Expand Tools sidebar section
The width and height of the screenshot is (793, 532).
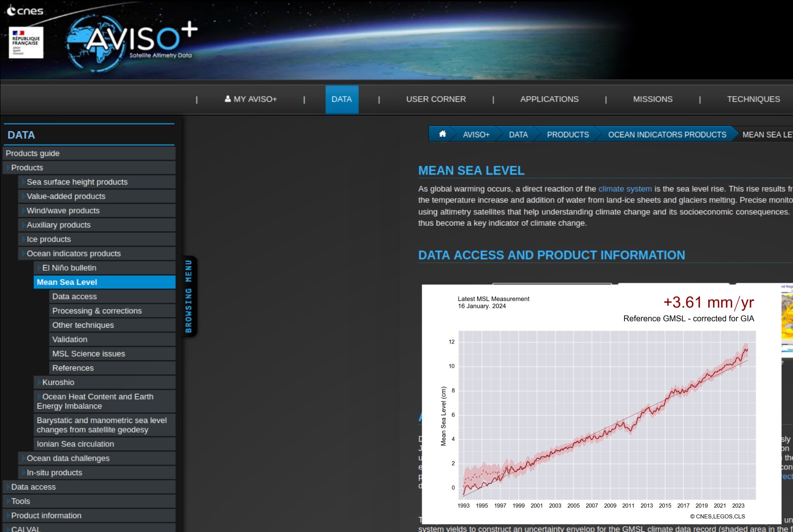click(89, 501)
